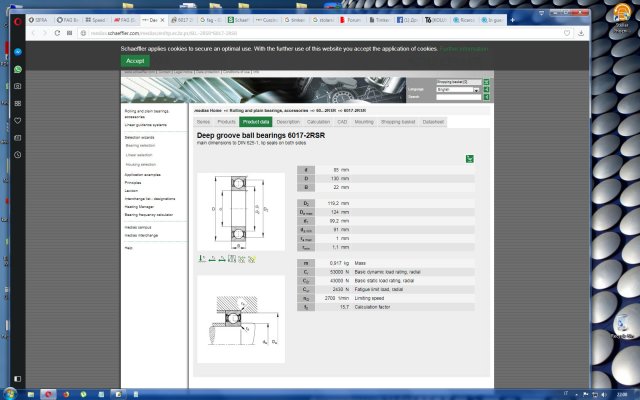Open the downloads arrow icon
Image resolution: width=640 pixels, height=400 pixels.
581,33
